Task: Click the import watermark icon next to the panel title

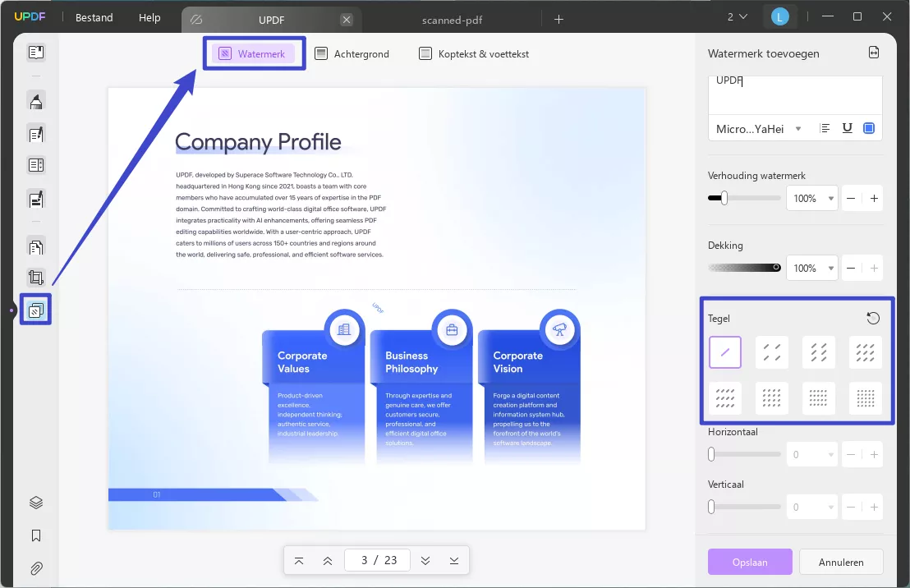Action: point(873,53)
